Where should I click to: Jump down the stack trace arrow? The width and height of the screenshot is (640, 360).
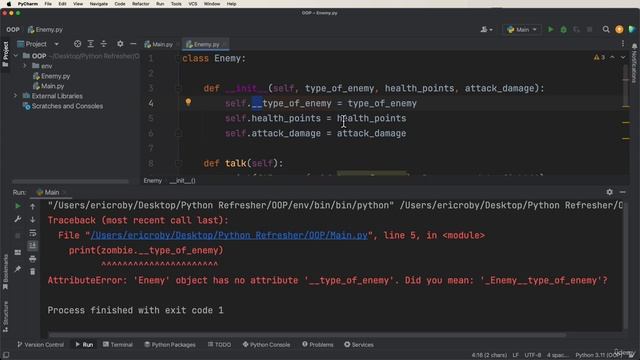click(33, 220)
